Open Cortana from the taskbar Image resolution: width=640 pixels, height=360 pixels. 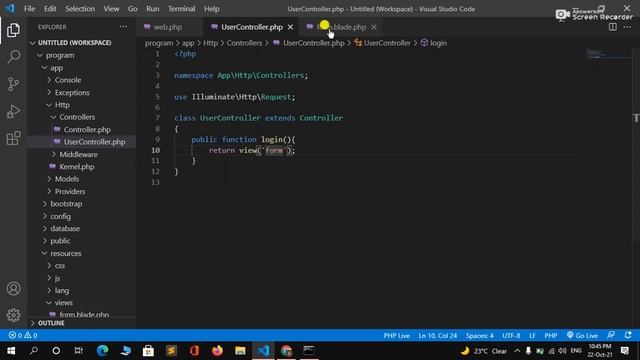click(x=56, y=351)
